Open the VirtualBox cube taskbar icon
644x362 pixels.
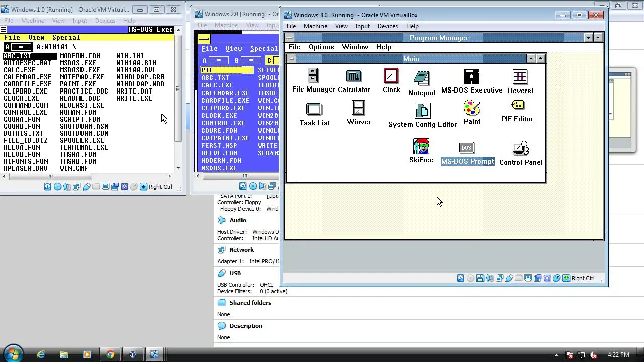(x=133, y=354)
